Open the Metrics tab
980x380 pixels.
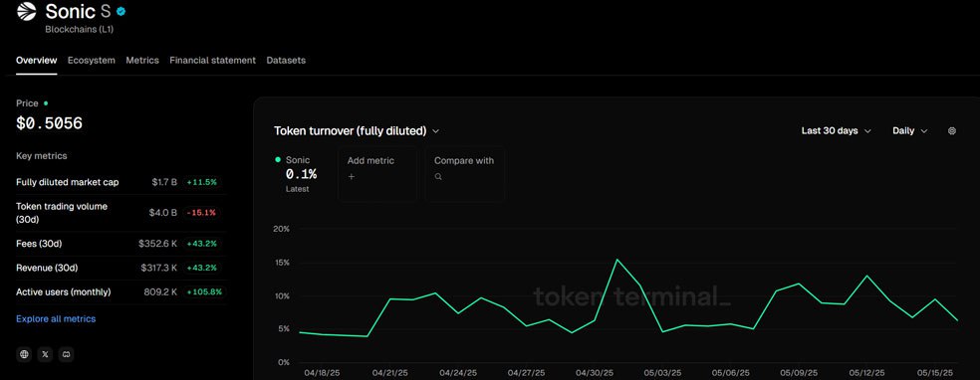pos(142,61)
